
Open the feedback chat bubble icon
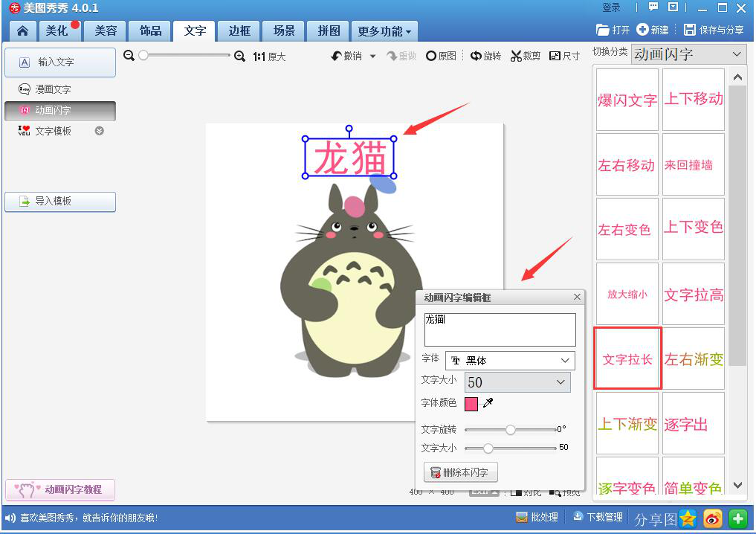(653, 7)
